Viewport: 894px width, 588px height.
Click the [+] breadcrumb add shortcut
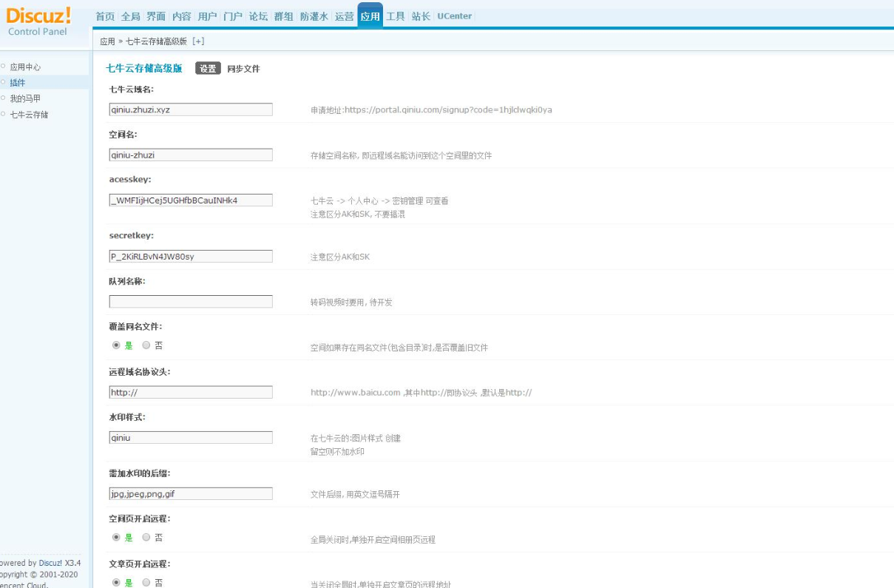198,41
